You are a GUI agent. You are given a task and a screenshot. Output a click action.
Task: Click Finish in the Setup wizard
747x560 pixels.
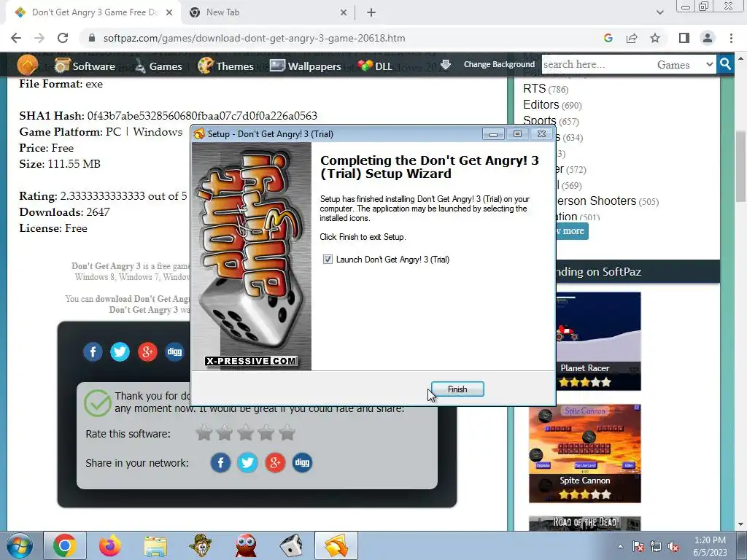click(457, 389)
